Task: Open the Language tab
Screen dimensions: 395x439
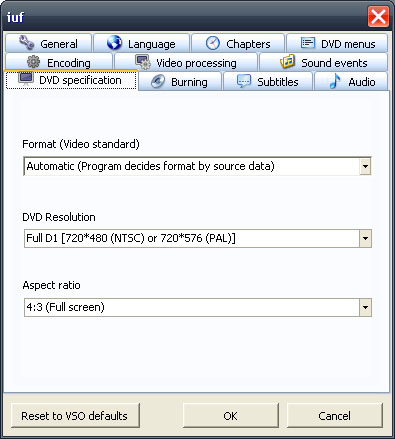Action: point(141,43)
